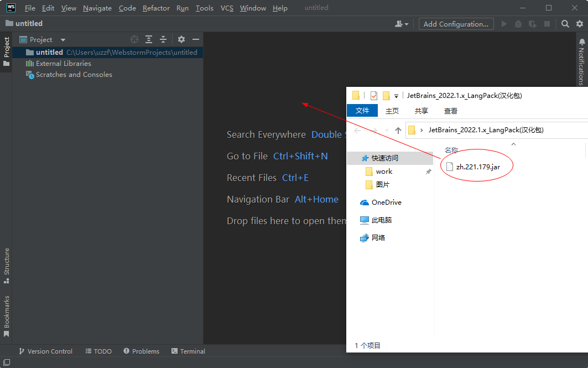Image resolution: width=588 pixels, height=368 pixels.
Task: Open the Structure tool window tab
Action: click(x=7, y=265)
